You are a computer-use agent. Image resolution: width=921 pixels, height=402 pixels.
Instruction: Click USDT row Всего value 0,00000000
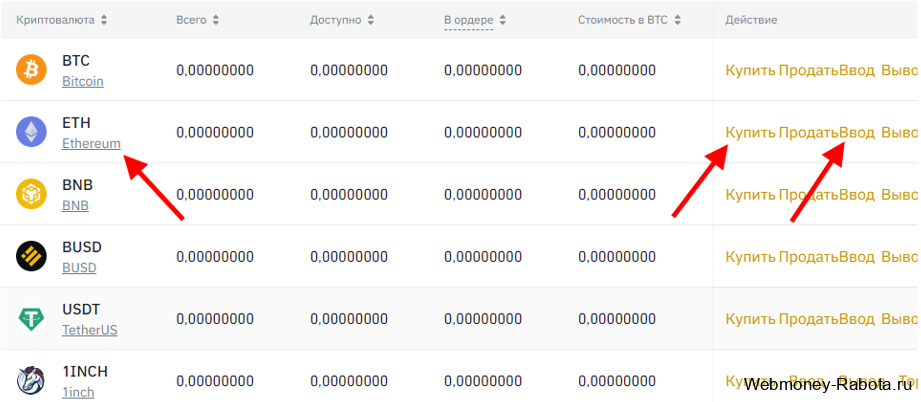tap(215, 319)
